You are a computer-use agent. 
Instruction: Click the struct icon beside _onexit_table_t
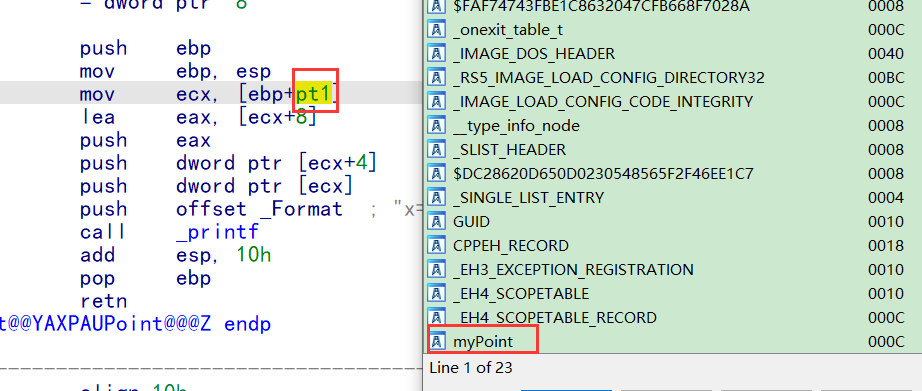(x=437, y=29)
